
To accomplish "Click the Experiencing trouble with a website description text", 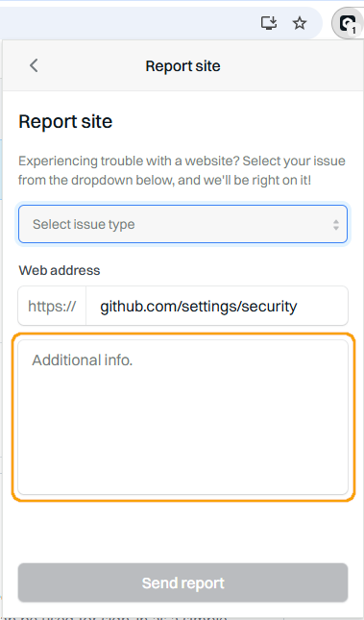I will click(x=182, y=171).
